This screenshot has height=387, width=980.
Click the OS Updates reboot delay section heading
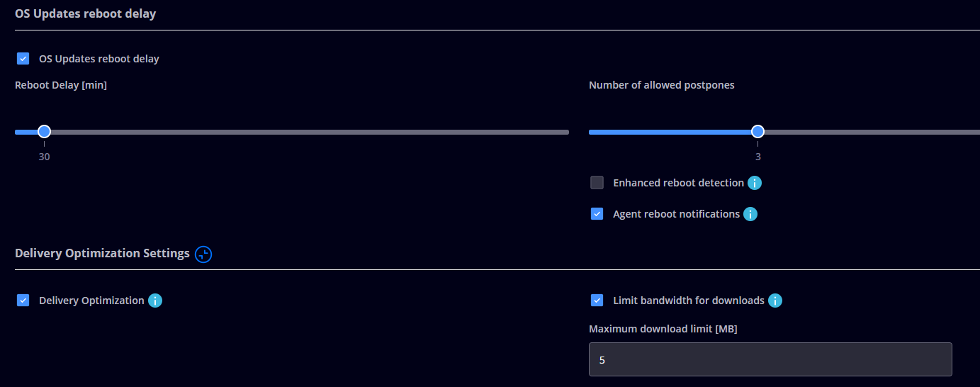(85, 14)
